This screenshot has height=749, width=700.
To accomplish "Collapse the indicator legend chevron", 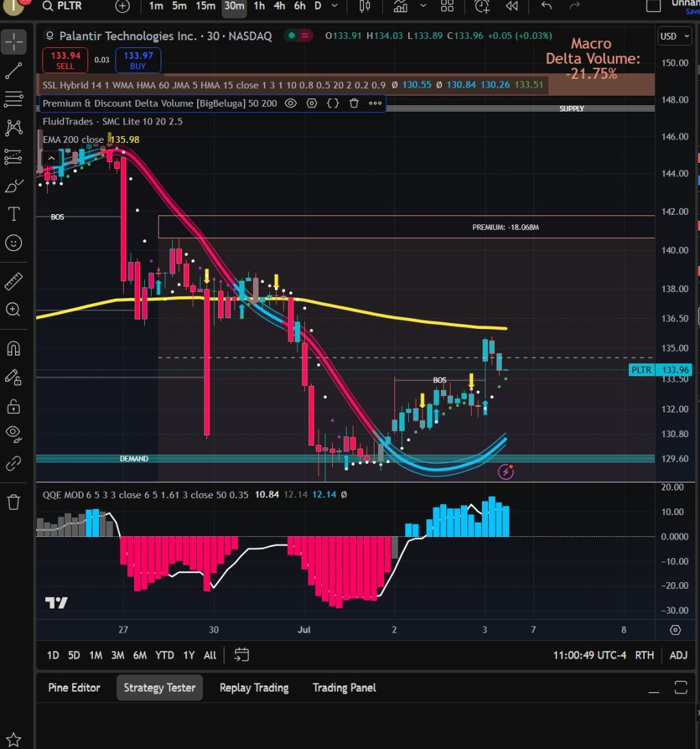I will [x=51, y=158].
